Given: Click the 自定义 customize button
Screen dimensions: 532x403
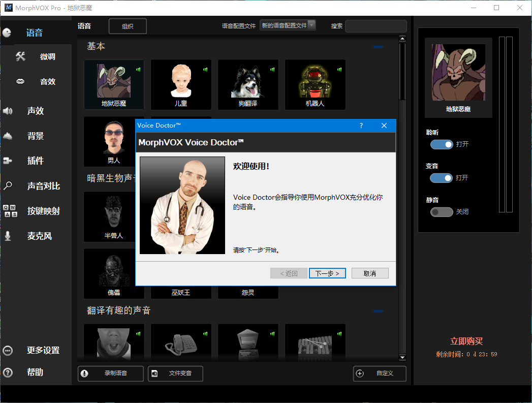Looking at the screenshot, I should (x=380, y=374).
